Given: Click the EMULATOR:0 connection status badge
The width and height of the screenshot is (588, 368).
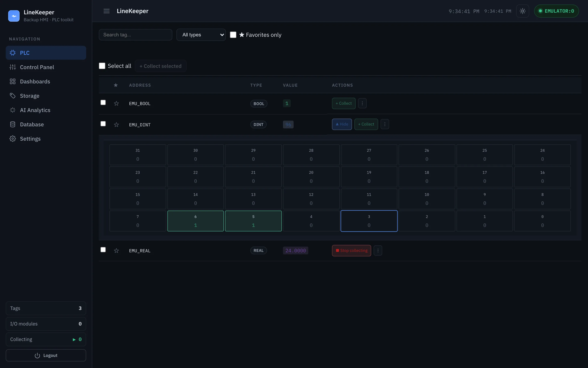Looking at the screenshot, I should point(556,11).
